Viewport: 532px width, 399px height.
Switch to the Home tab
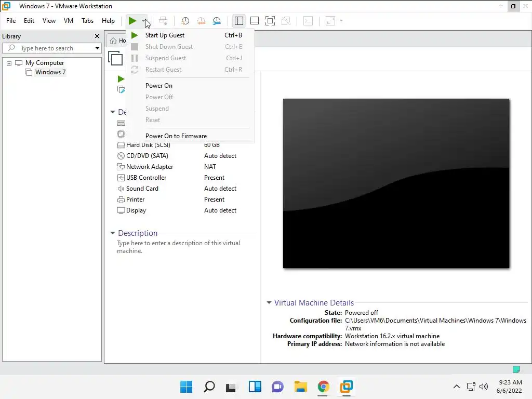coord(117,41)
